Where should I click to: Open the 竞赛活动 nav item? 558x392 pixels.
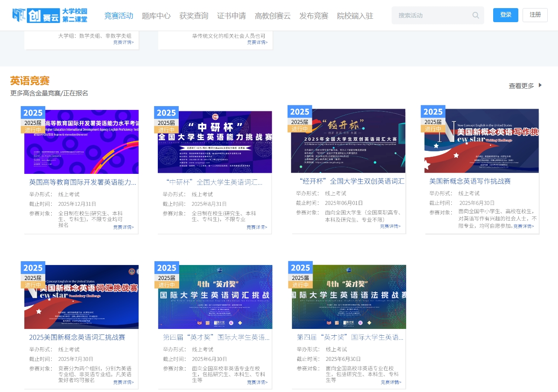coord(119,16)
